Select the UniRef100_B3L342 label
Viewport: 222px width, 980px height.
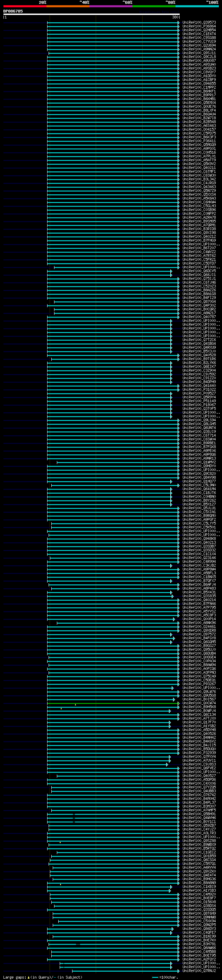point(199,179)
